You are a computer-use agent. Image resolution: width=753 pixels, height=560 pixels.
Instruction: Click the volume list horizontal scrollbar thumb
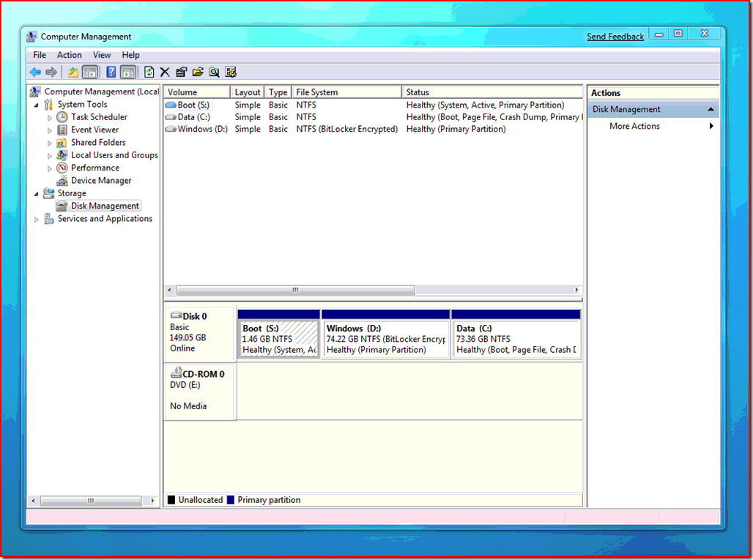pyautogui.click(x=295, y=290)
